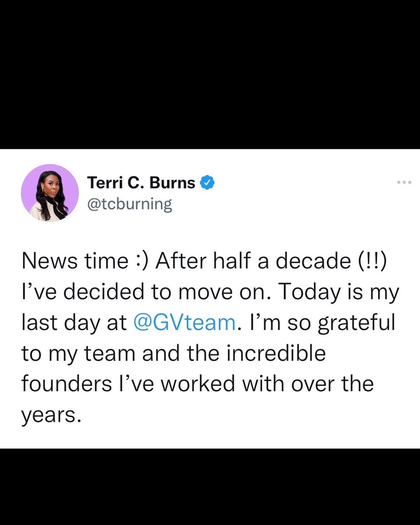
Task: Click the word "Today" in the tweet
Action: pyautogui.click(x=309, y=291)
